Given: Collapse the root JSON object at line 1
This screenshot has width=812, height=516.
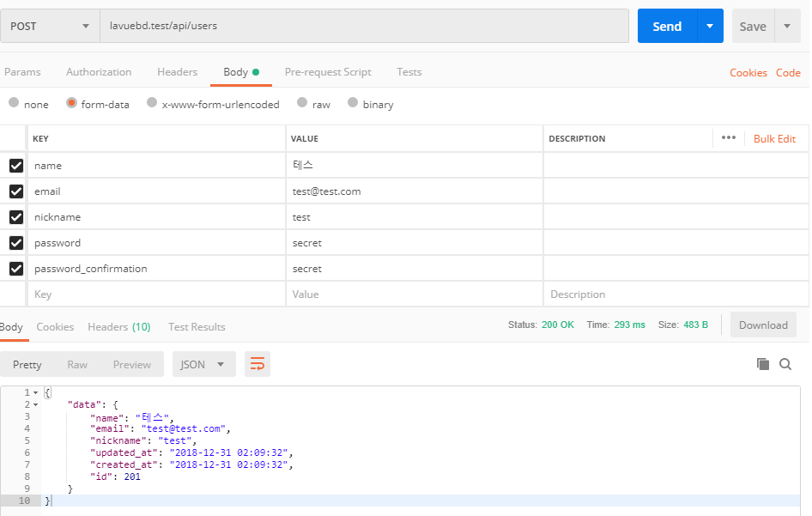Looking at the screenshot, I should (x=35, y=392).
